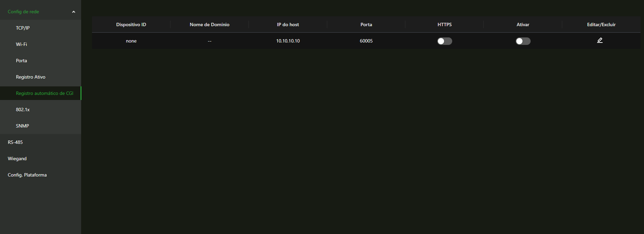Click the IP do host value 10.10.10.10

pyautogui.click(x=288, y=41)
